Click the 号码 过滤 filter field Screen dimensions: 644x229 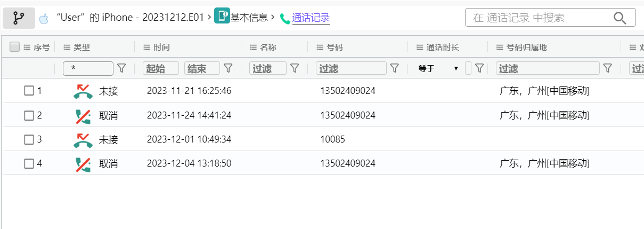[351, 68]
